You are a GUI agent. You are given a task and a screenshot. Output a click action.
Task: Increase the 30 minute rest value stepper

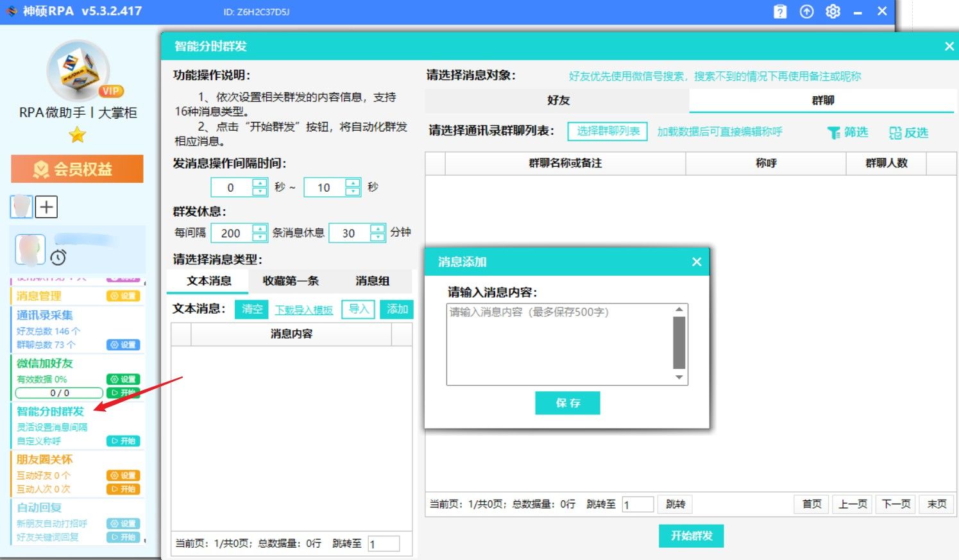[x=379, y=229]
